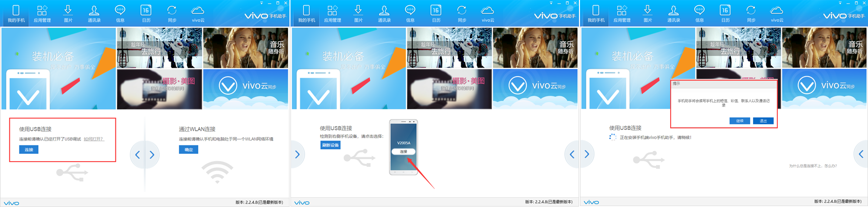Click left-edge next arrow in middle window
This screenshot has width=868, height=207.
point(297,155)
